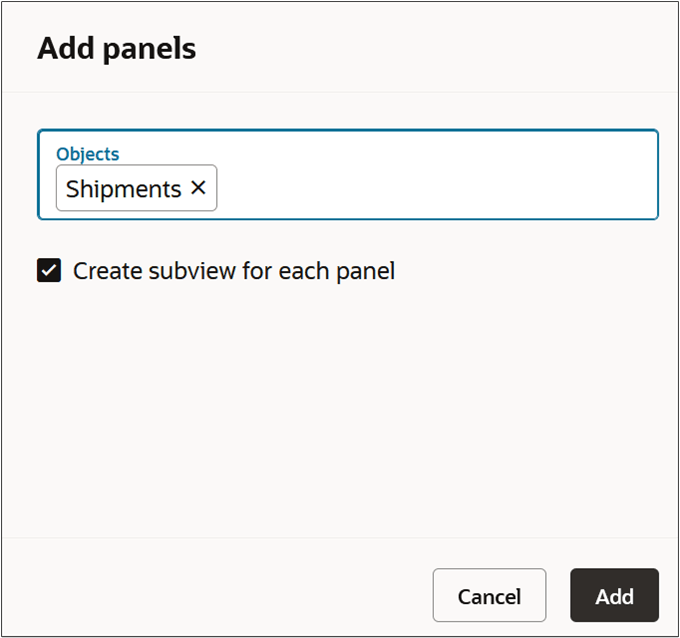This screenshot has width=680, height=638.
Task: Click the X next to Shipments
Action: (198, 188)
